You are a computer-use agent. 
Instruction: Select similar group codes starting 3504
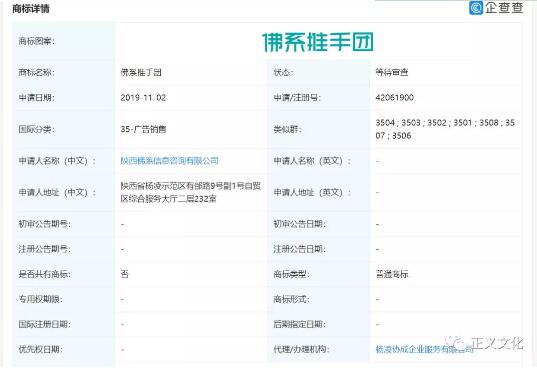point(445,129)
